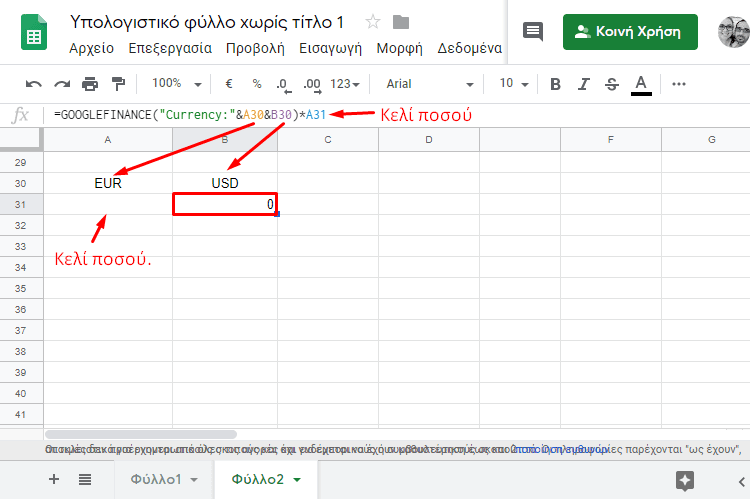750x500 pixels.
Task: Click the Κοινή Χρήση share button
Action: (630, 32)
